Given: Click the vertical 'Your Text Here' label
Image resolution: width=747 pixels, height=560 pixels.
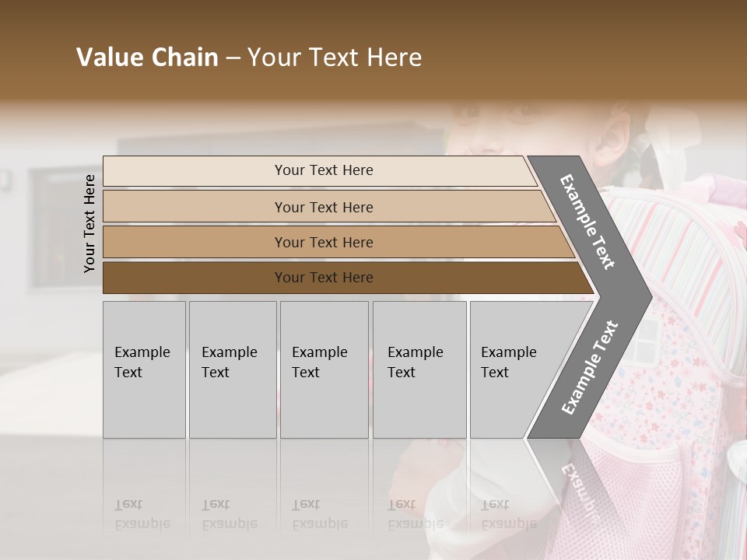Looking at the screenshot, I should pos(89,223).
